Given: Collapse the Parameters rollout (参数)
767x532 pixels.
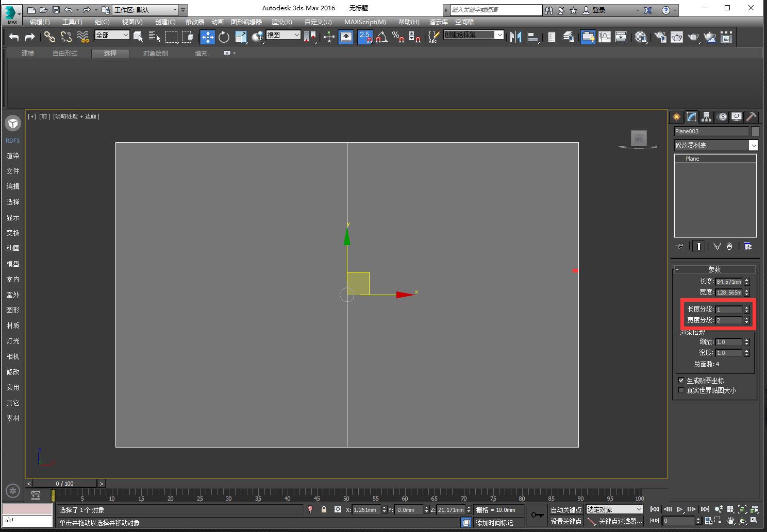Looking at the screenshot, I should coord(714,269).
